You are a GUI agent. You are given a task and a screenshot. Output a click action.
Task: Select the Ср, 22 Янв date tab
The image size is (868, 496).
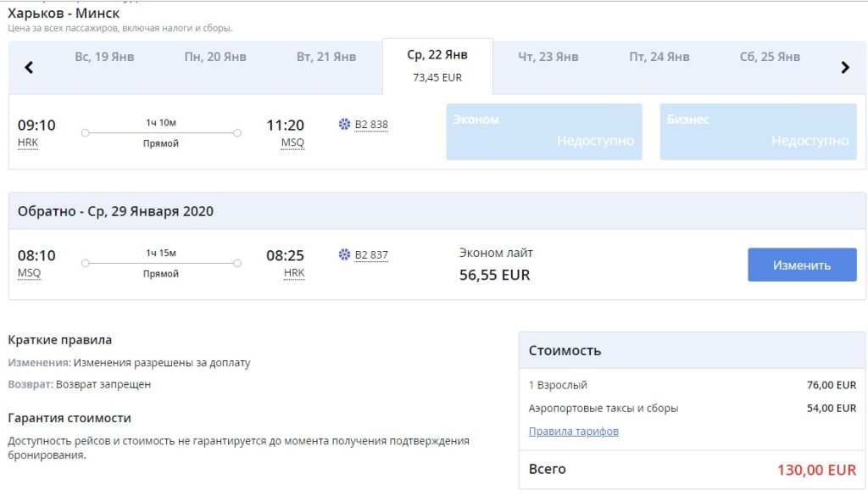coord(437,64)
